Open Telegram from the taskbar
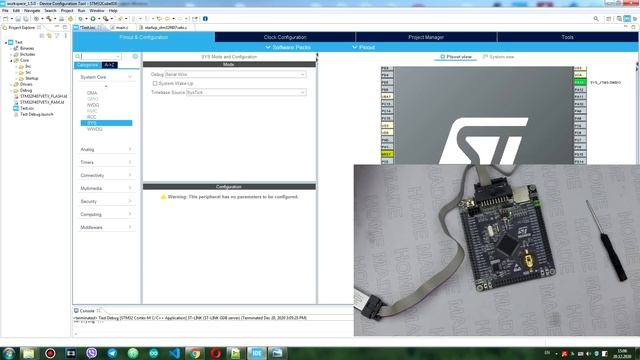The width and height of the screenshot is (640, 360). coord(112,353)
